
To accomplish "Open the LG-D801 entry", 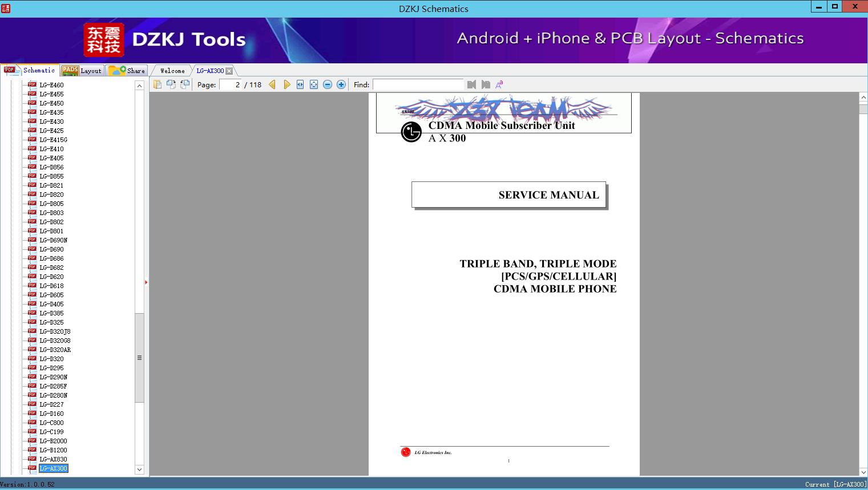I will [x=51, y=231].
